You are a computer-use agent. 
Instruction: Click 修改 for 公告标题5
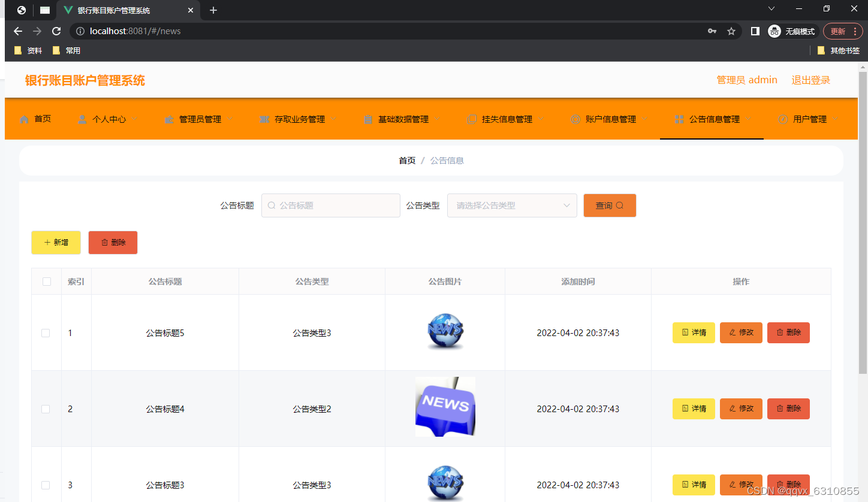click(741, 332)
